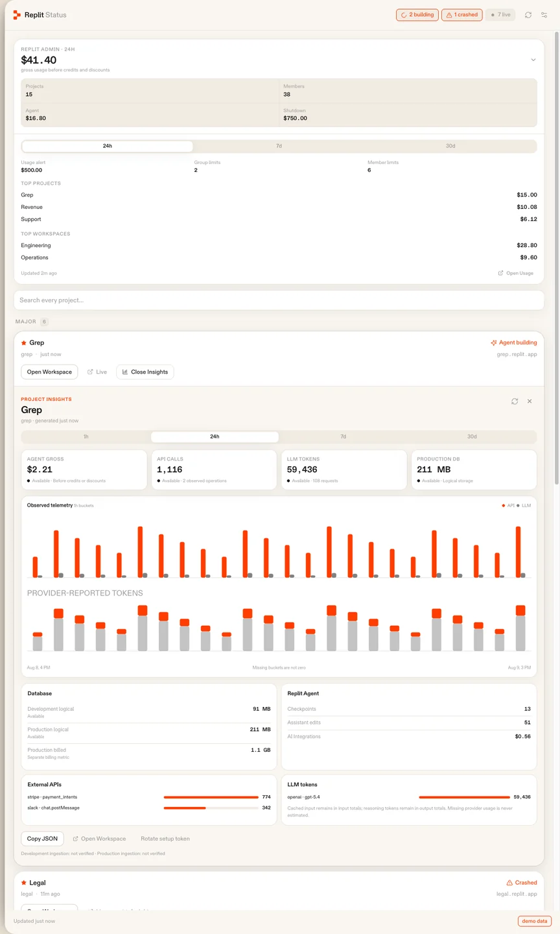Refresh the status page with the header icon

(x=528, y=15)
